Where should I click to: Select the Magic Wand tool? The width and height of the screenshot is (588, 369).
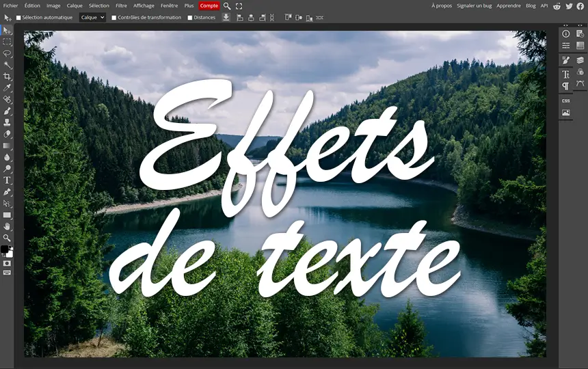coord(7,65)
